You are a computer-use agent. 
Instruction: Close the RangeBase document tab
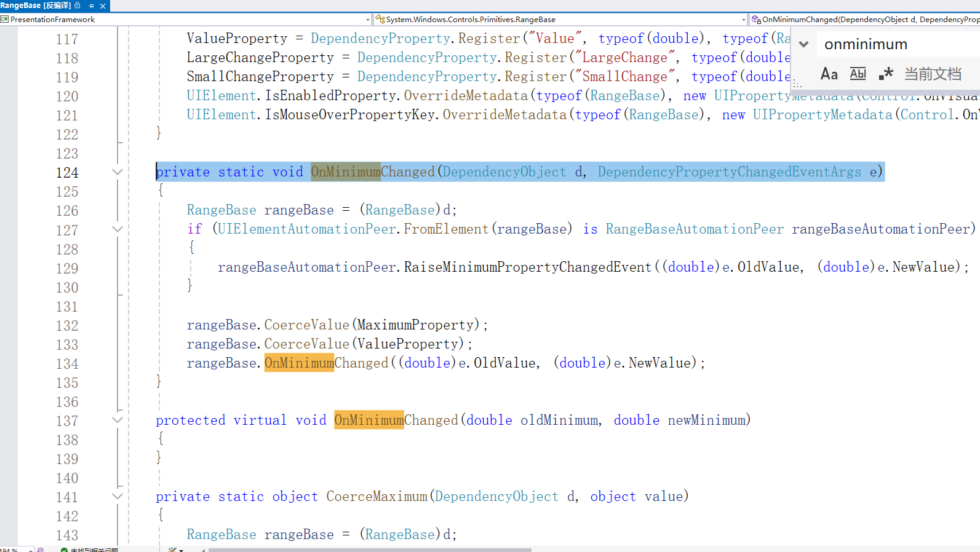pyautogui.click(x=103, y=6)
